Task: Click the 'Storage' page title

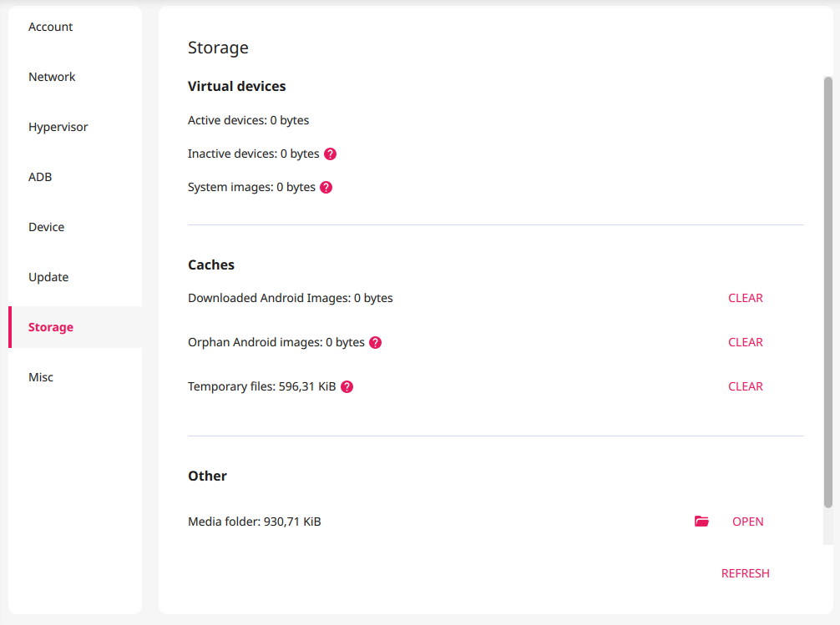Action: [x=218, y=48]
